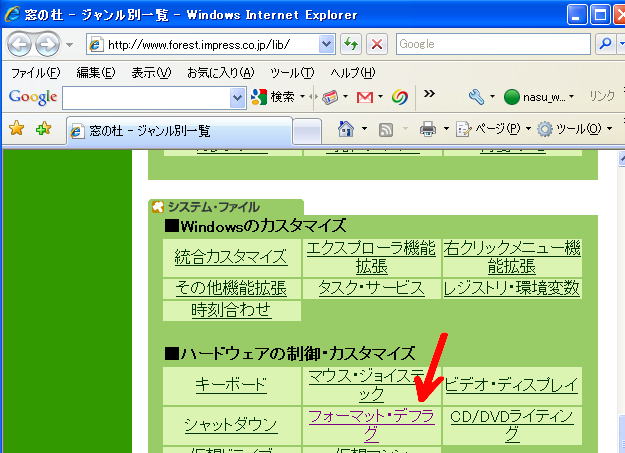The width and height of the screenshot is (625, 453).
Task: Open the 編集(E) menu
Action: (96, 73)
